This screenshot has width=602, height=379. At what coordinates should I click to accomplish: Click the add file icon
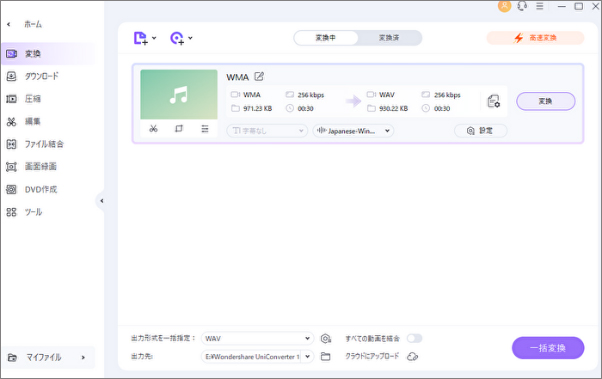click(141, 38)
